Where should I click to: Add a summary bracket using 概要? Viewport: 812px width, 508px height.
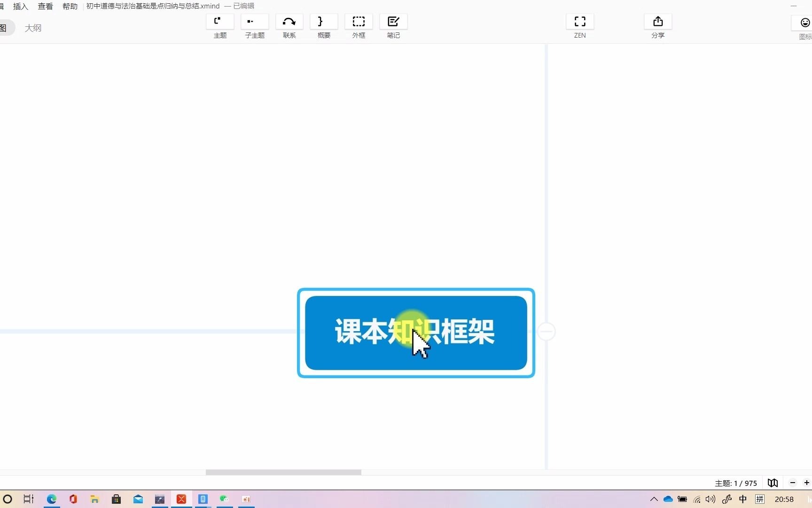324,27
